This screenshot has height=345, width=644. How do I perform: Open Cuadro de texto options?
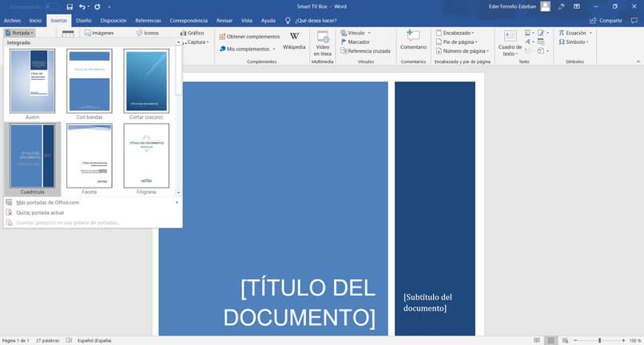510,43
